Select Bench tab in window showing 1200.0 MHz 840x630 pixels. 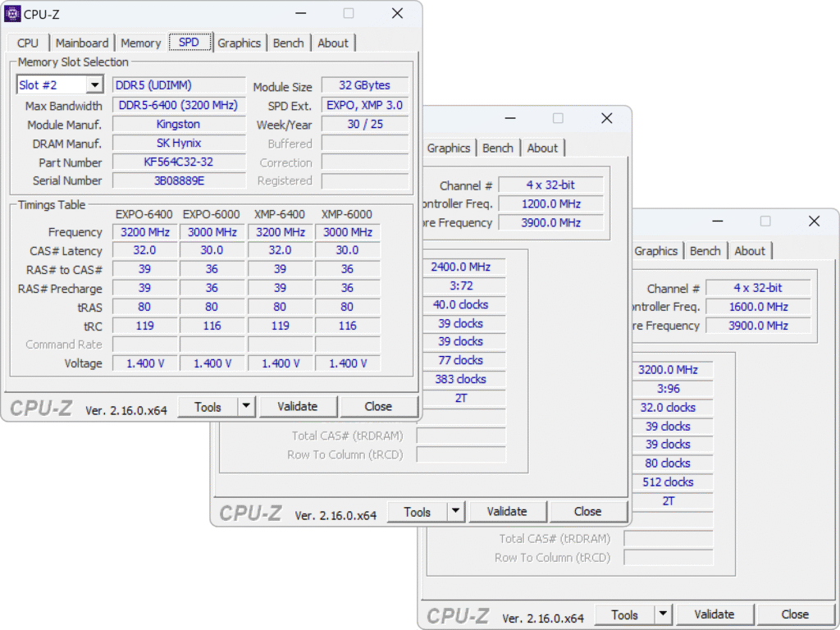click(x=497, y=148)
